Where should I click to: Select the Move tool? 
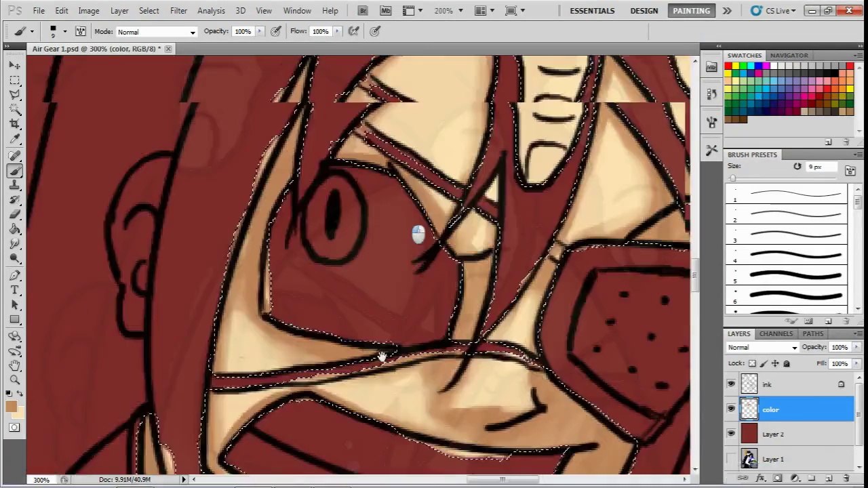coord(15,65)
